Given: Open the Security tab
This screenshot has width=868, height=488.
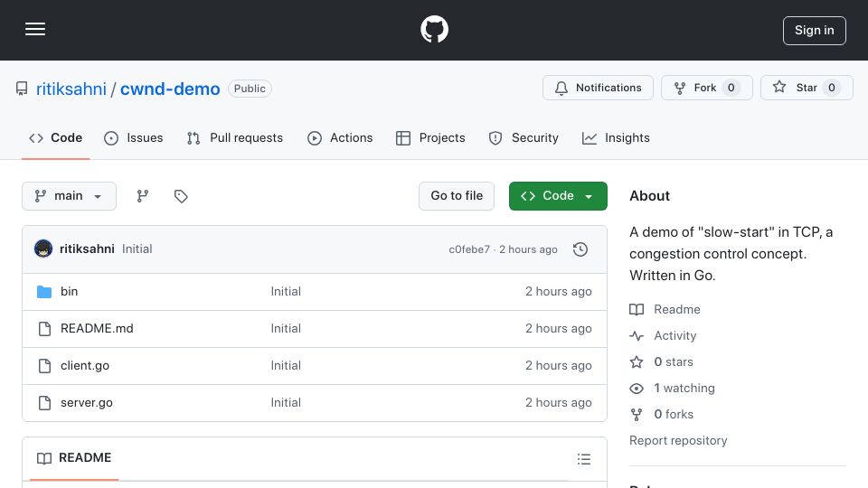Looking at the screenshot, I should click(x=524, y=137).
